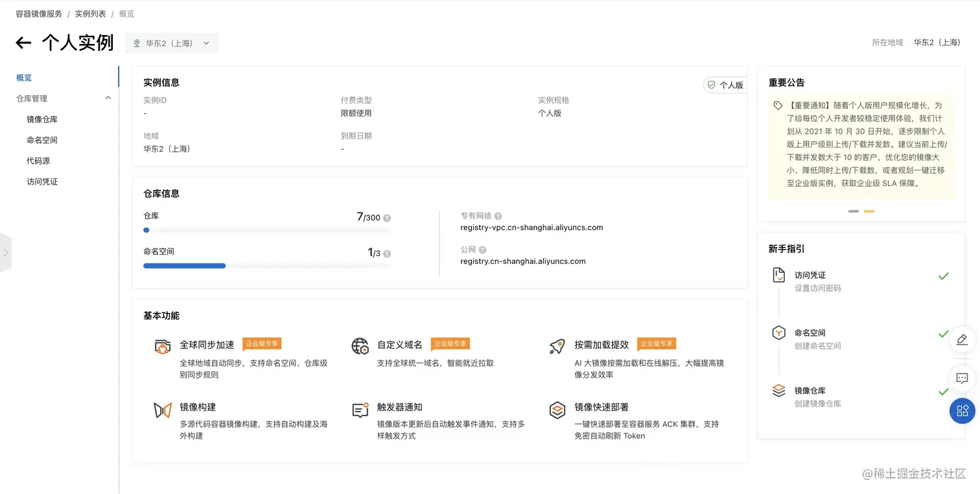Open 镜像仓库 in the sidebar
The width and height of the screenshot is (980, 494).
42,119
